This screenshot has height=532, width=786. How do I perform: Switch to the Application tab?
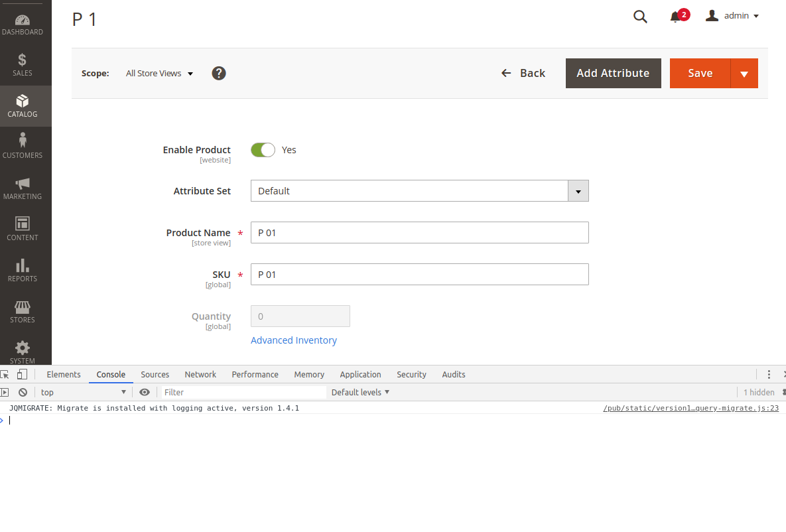click(360, 375)
